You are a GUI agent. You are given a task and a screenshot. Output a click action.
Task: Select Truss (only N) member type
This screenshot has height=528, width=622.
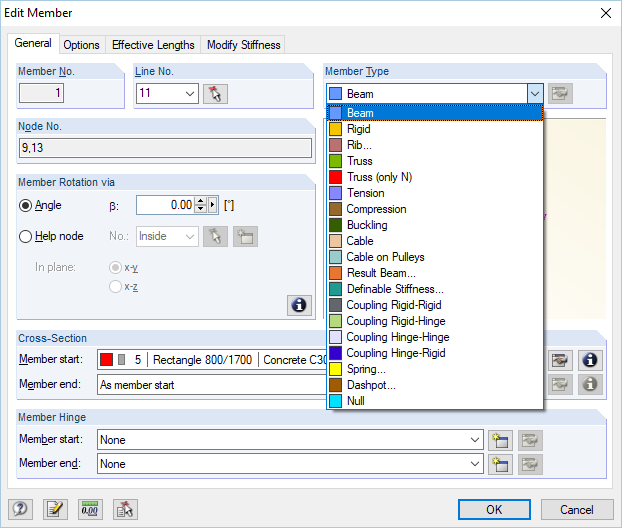pyautogui.click(x=435, y=177)
